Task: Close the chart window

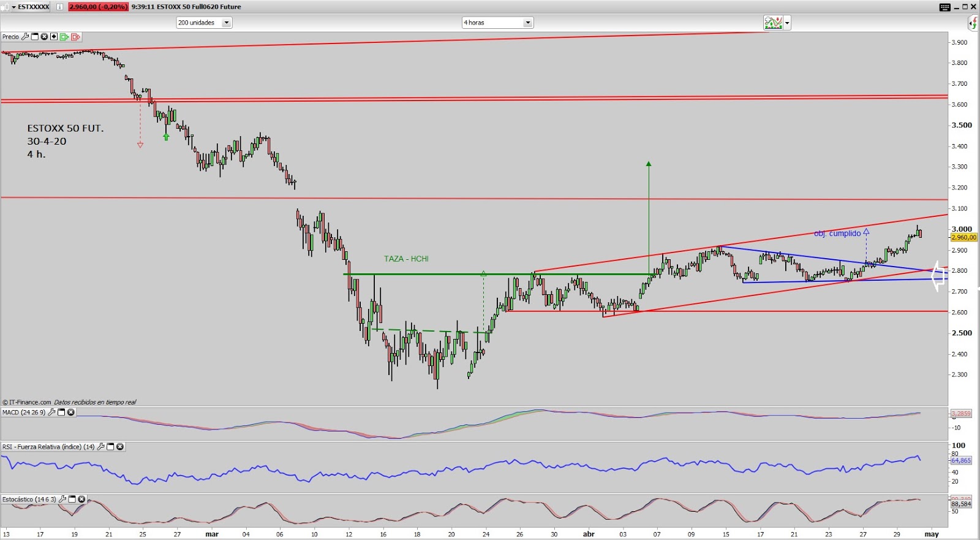Action: pyautogui.click(x=974, y=7)
